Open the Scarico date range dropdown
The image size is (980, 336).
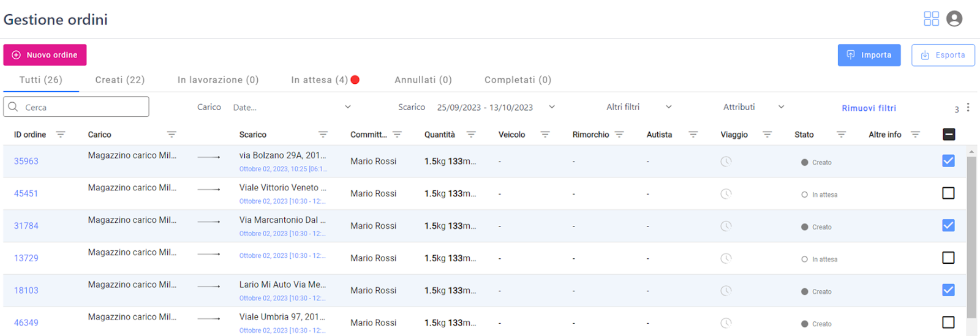point(496,107)
